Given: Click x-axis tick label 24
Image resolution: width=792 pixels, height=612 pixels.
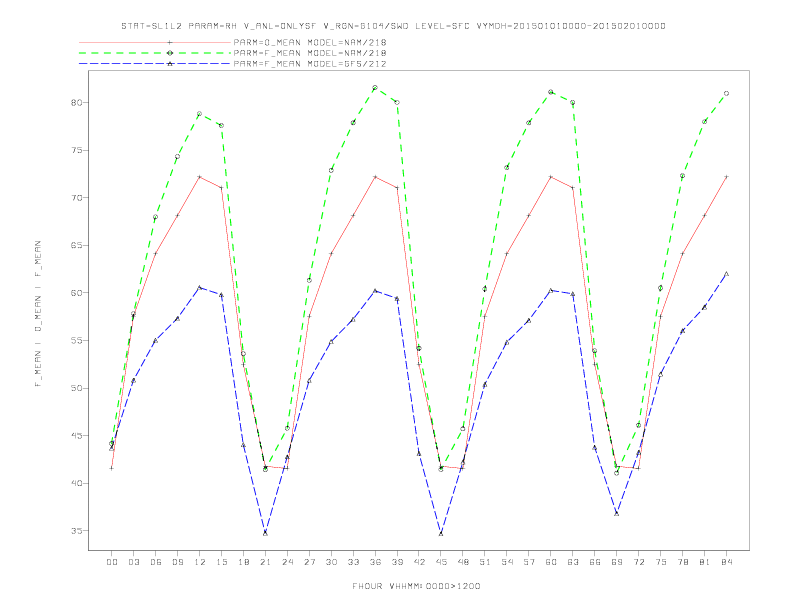Looking at the screenshot, I should [x=287, y=562].
